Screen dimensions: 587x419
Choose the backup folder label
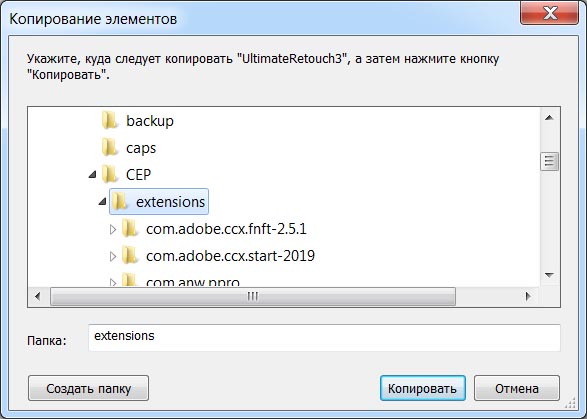click(150, 121)
